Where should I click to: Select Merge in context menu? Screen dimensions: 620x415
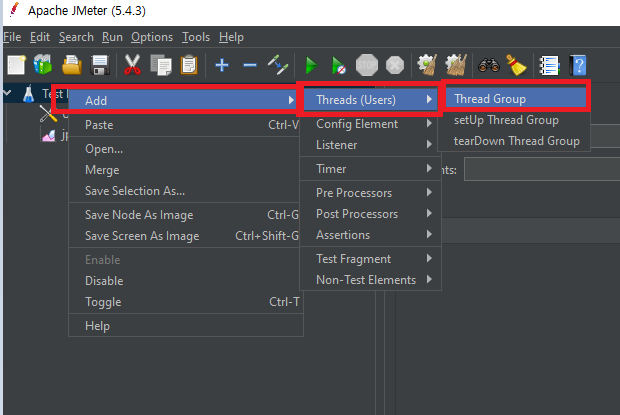pos(184,170)
